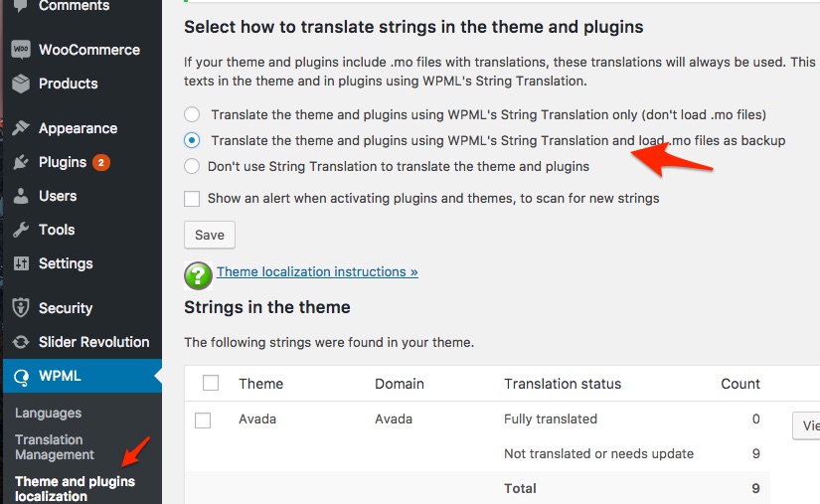Enable the scan-for-new-strings alert checkbox
Screen dimensions: 820x504
192,198
